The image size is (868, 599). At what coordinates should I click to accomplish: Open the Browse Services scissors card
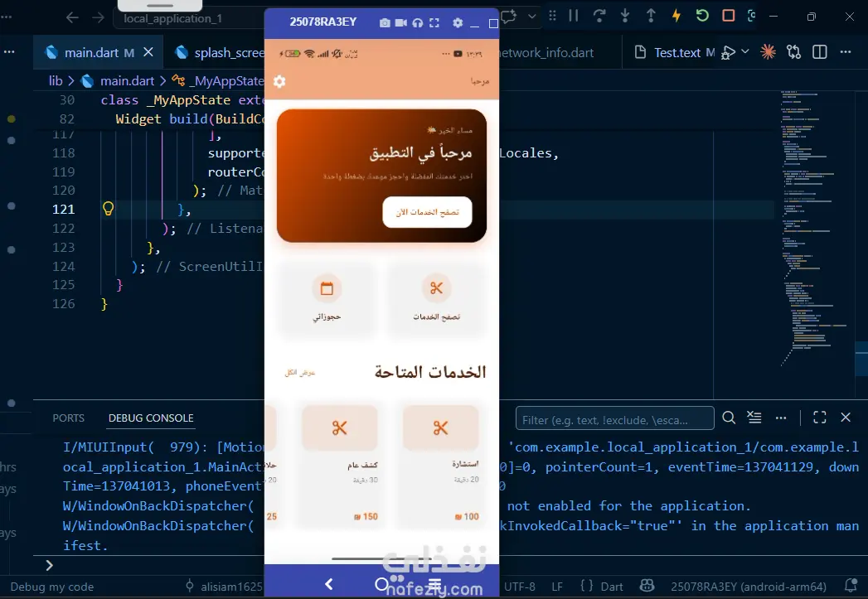pyautogui.click(x=436, y=300)
